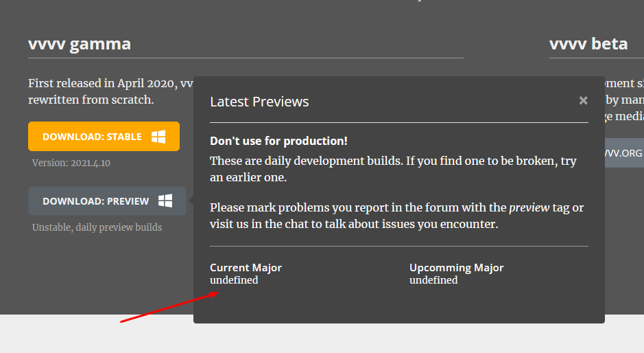Click the Windows logo on the Preview button
Screen dimensions: 644x353
[x=165, y=201]
